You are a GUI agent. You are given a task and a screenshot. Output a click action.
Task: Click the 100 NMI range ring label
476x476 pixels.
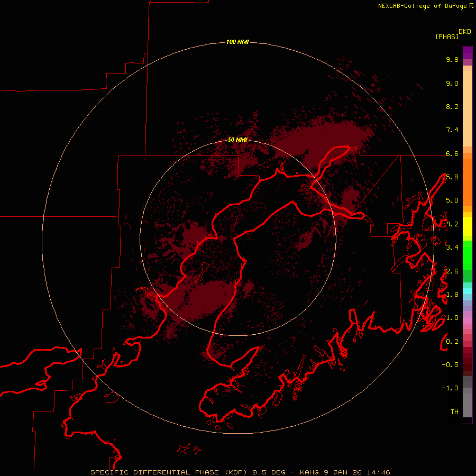pyautogui.click(x=237, y=42)
